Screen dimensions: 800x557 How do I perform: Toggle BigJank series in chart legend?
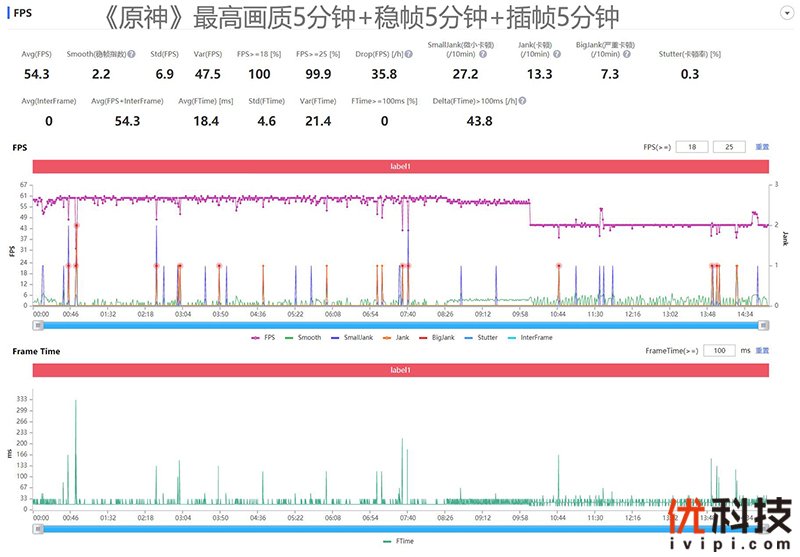[x=437, y=338]
